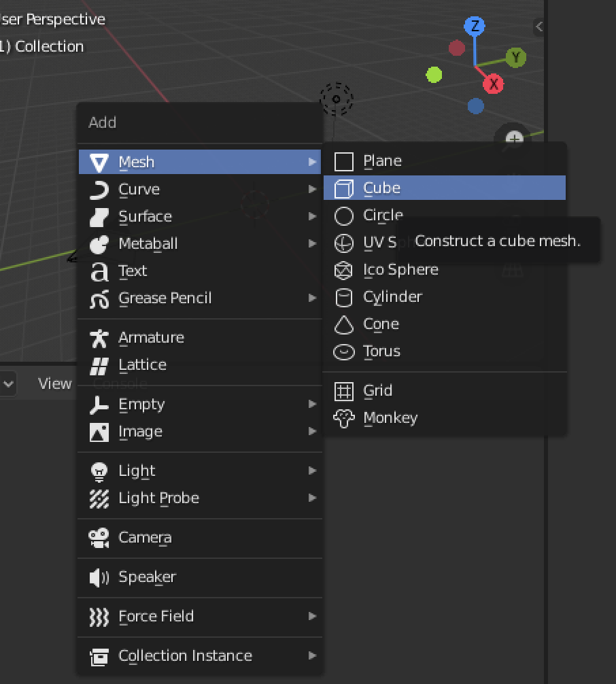
Task: Expand the Collection Instance submenu arrow
Action: (x=312, y=655)
